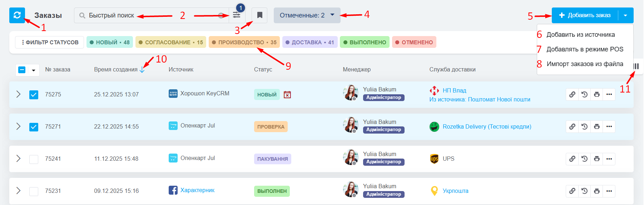Screen dimensions: 644x205
Task: Filter by ОТМЕНЕНО status group
Action: (x=414, y=42)
